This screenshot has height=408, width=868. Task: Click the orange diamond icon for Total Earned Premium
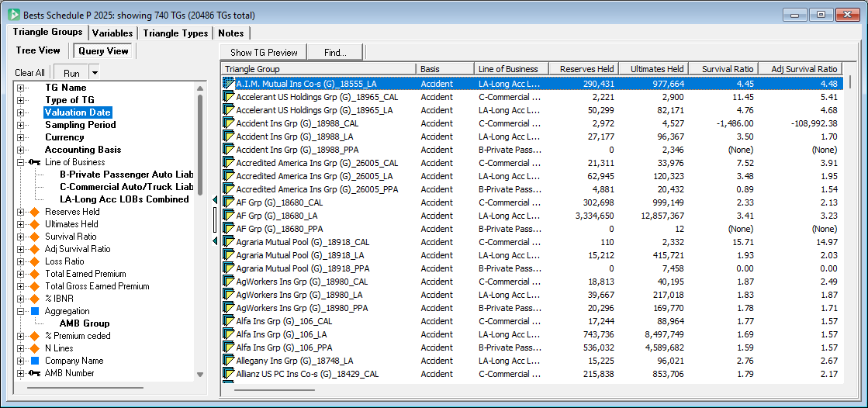point(35,274)
